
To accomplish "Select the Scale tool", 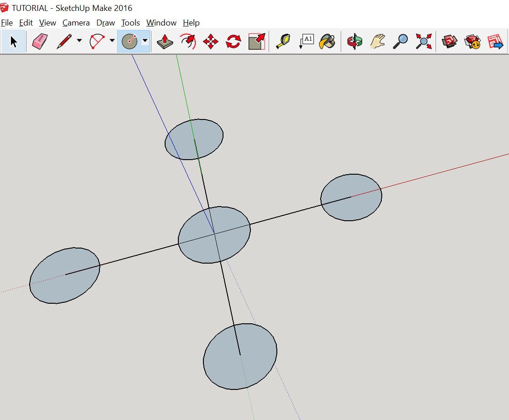I will [x=256, y=41].
